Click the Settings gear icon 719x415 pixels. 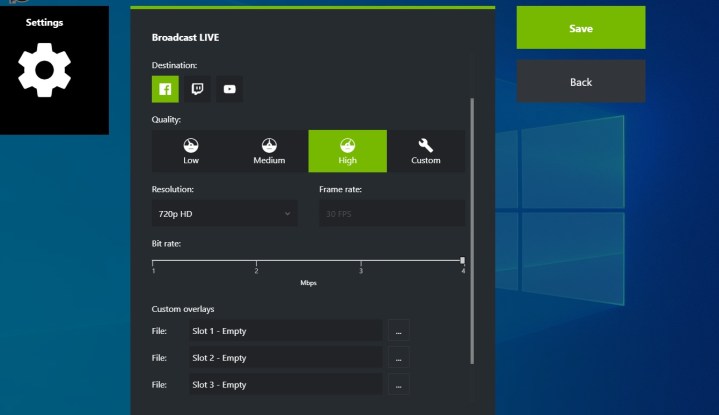coord(44,69)
